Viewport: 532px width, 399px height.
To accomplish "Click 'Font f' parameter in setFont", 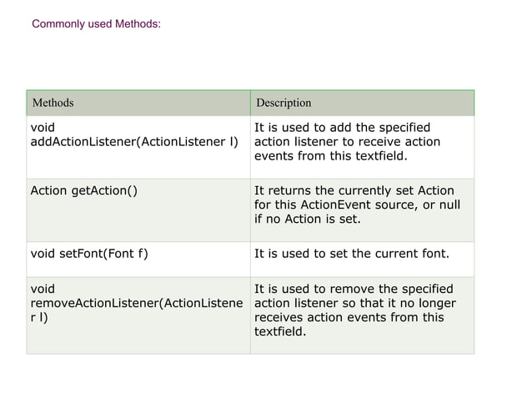I will [x=123, y=252].
